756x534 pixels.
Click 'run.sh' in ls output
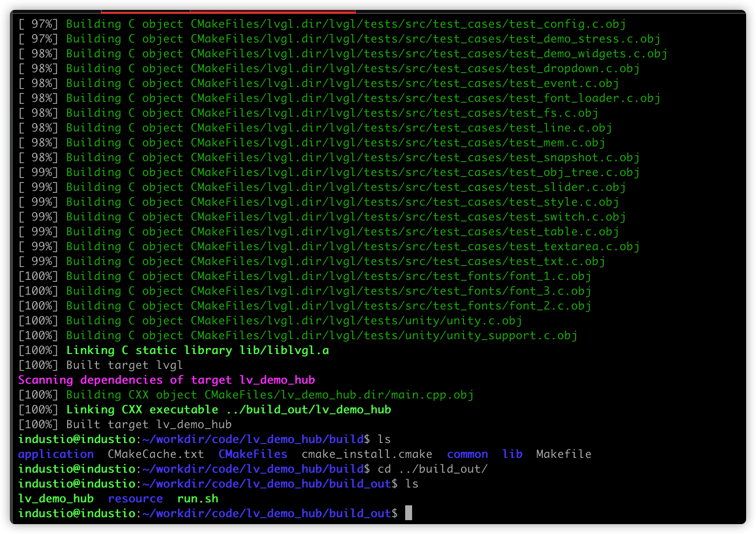[198, 498]
